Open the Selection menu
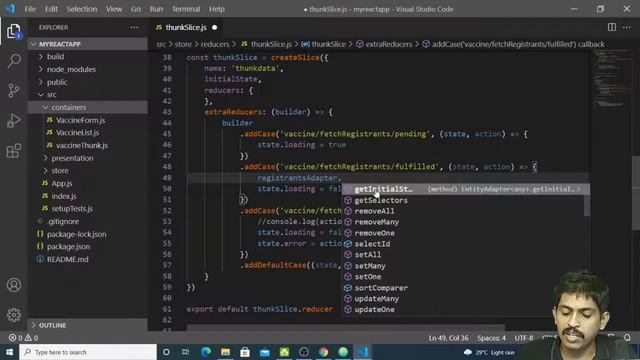The width and height of the screenshot is (640, 360). coord(82,9)
